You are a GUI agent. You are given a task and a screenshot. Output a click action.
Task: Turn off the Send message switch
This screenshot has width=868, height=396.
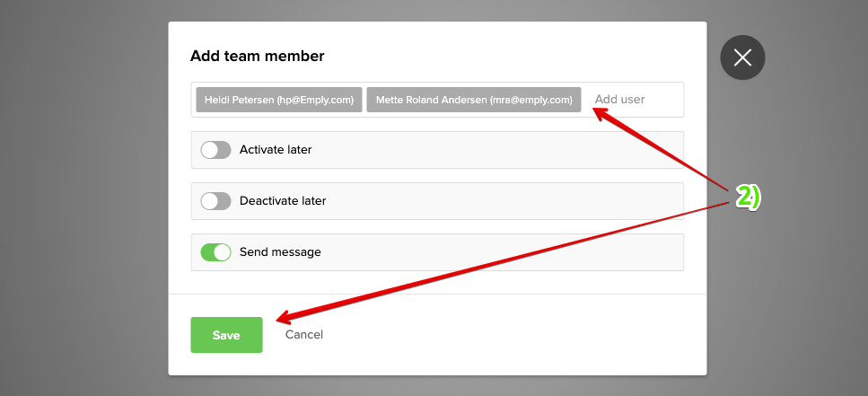point(215,252)
